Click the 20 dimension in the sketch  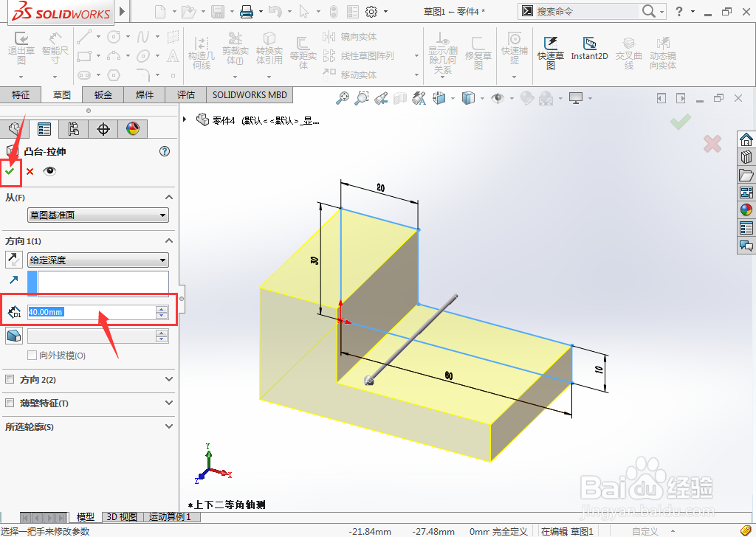pyautogui.click(x=380, y=188)
